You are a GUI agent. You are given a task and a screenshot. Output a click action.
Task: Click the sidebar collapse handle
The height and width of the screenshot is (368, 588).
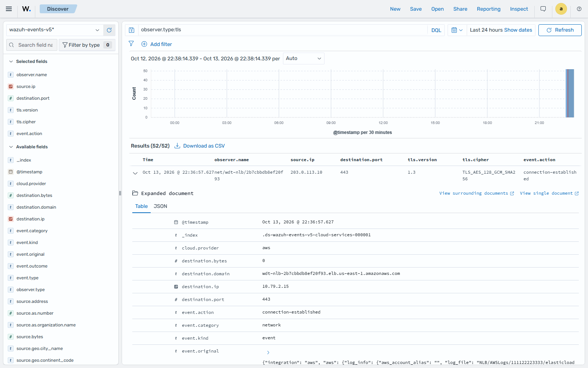click(120, 193)
